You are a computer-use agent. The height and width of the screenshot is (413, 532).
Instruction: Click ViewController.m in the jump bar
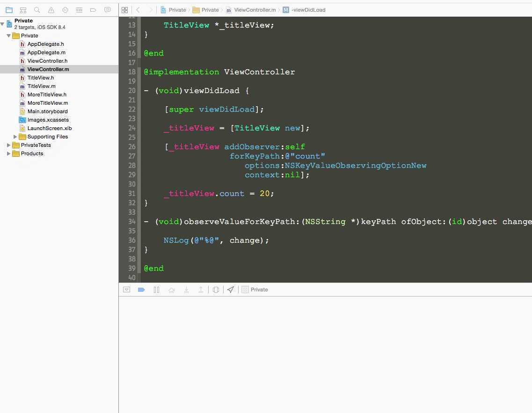point(251,10)
